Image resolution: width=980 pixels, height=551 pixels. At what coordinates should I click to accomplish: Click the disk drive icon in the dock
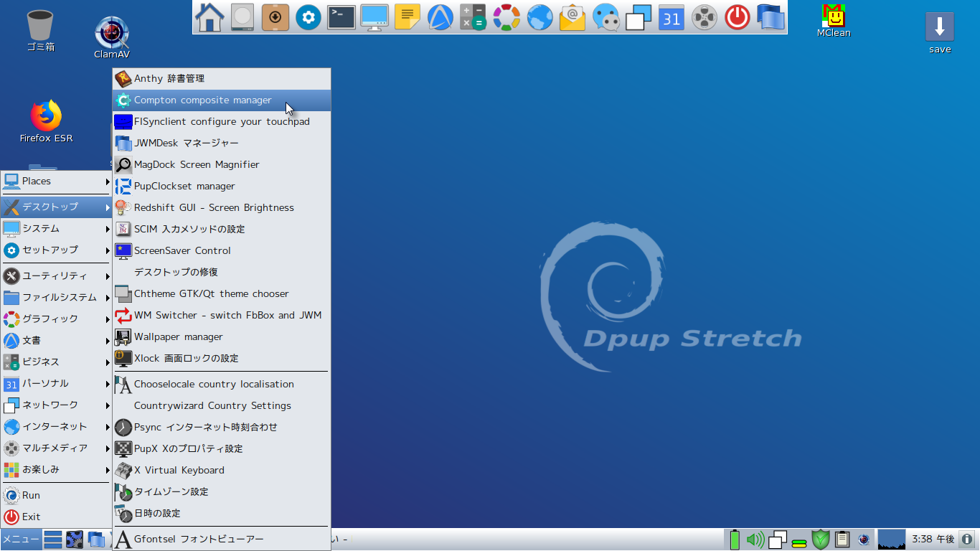pyautogui.click(x=242, y=17)
